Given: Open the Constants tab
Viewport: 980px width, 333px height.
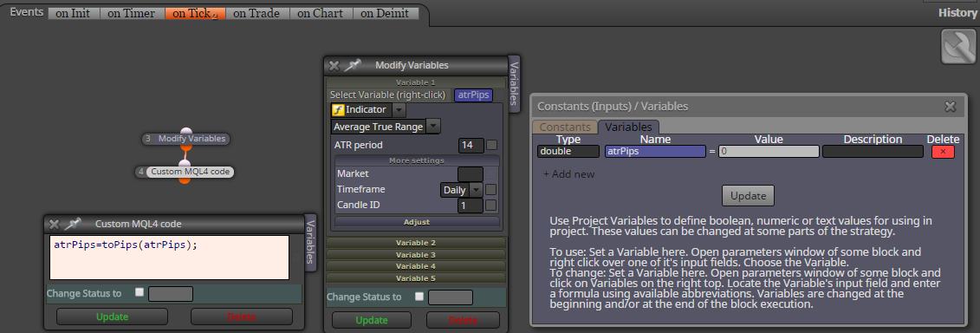Looking at the screenshot, I should coord(565,127).
